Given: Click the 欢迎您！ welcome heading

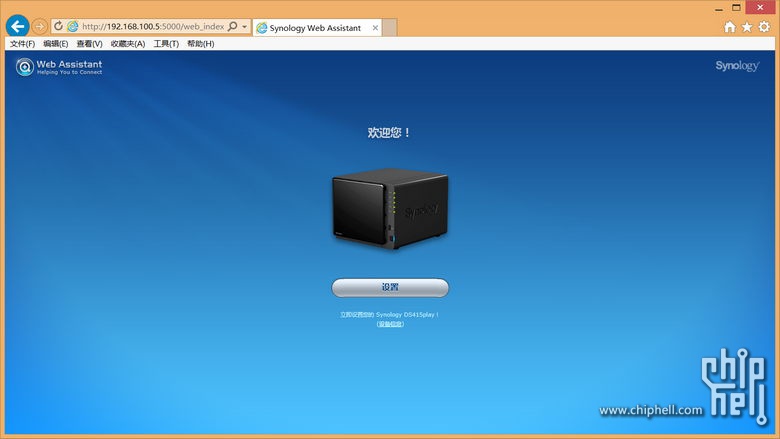Looking at the screenshot, I should [x=389, y=133].
